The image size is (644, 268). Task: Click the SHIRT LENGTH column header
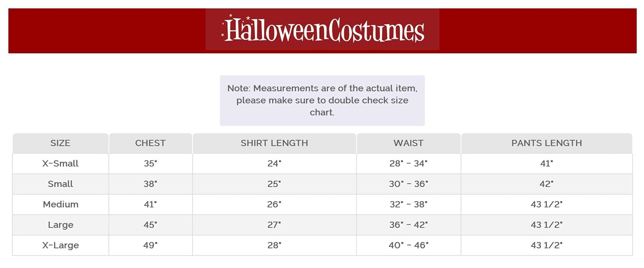pos(274,143)
